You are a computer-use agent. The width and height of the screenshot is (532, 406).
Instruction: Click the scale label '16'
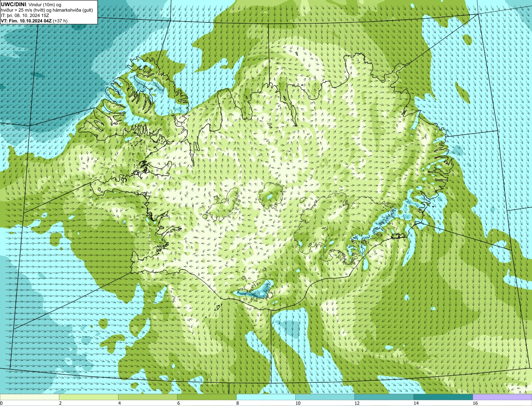(x=475, y=403)
